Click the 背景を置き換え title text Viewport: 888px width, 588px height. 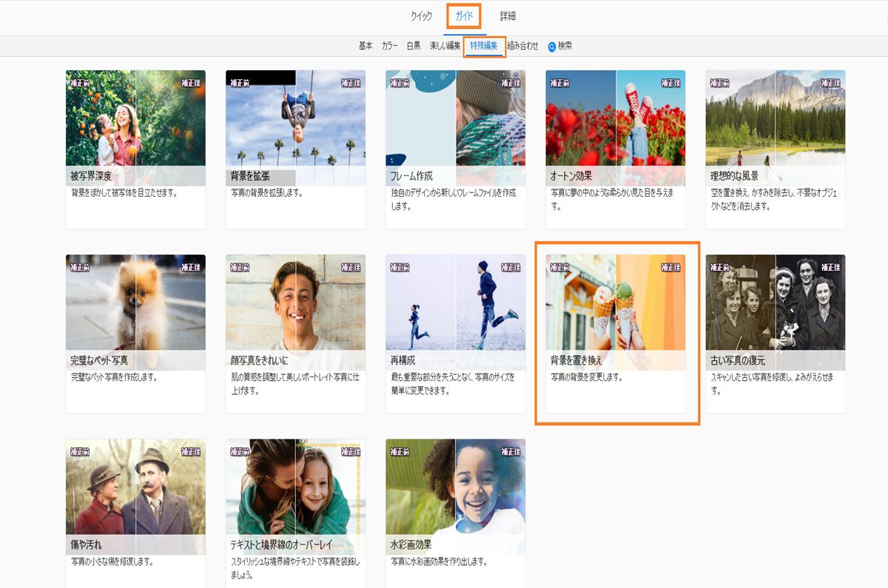[x=576, y=361]
